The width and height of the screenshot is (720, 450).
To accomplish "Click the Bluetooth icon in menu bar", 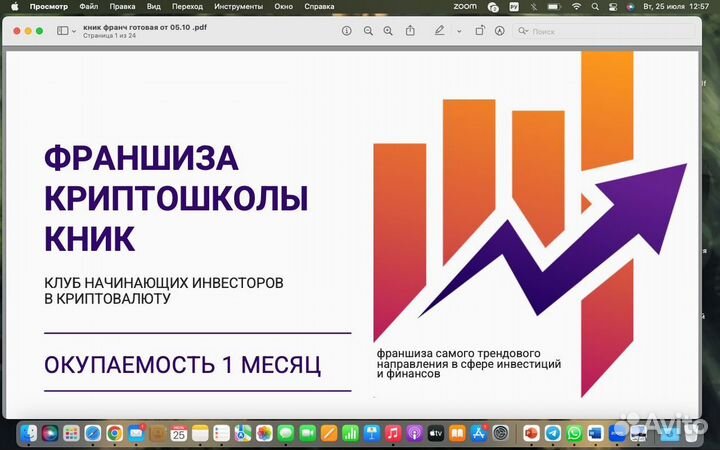I will click(534, 6).
